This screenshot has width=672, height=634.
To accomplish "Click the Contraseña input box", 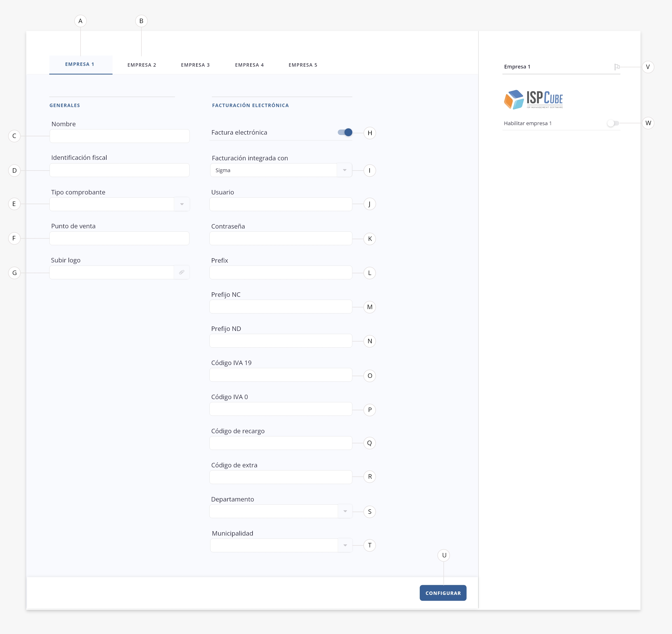I will pyautogui.click(x=281, y=239).
